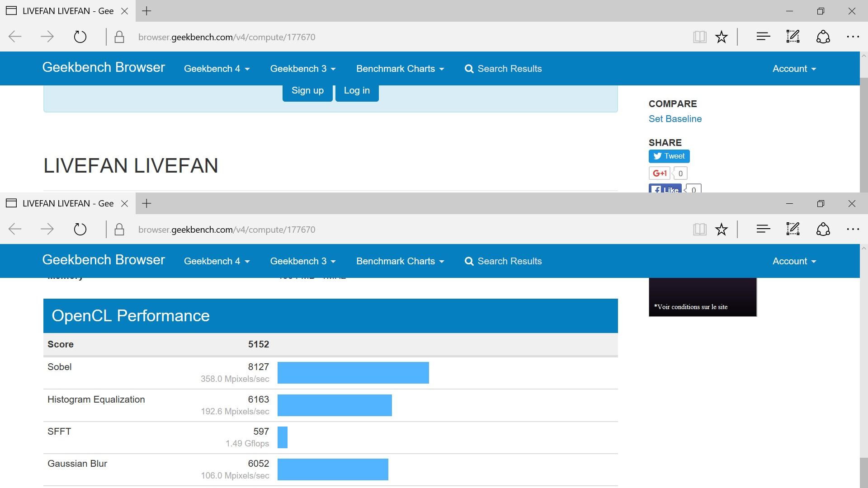Click the Set Baseline link
The width and height of the screenshot is (868, 488).
coord(675,119)
